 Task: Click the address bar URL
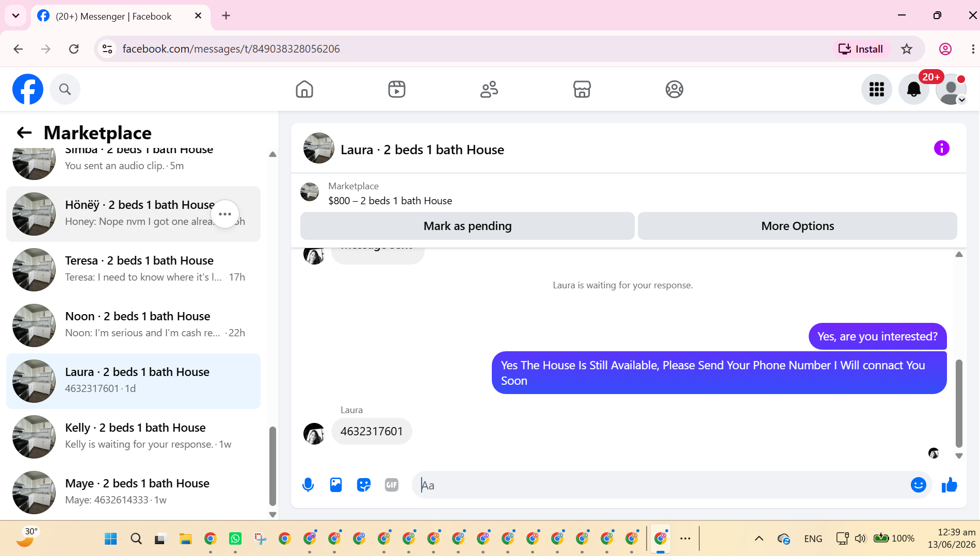click(x=231, y=49)
